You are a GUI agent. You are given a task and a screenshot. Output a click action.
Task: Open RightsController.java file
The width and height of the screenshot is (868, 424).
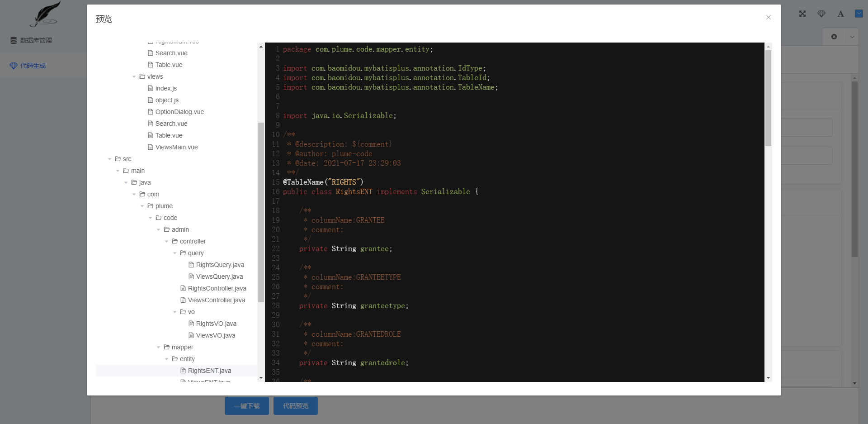tap(217, 288)
